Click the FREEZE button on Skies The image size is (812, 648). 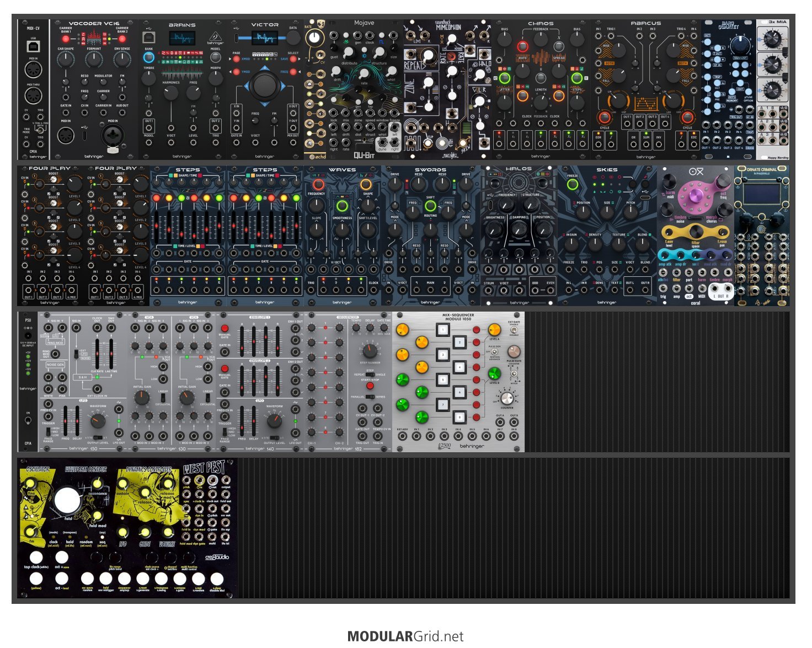(573, 185)
